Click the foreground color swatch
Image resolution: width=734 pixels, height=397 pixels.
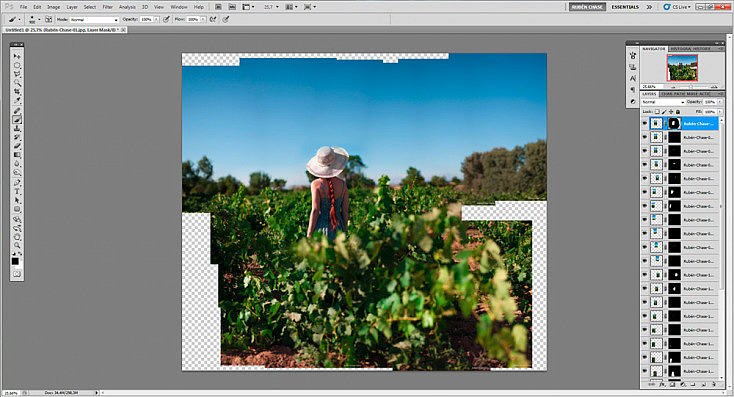pos(15,261)
